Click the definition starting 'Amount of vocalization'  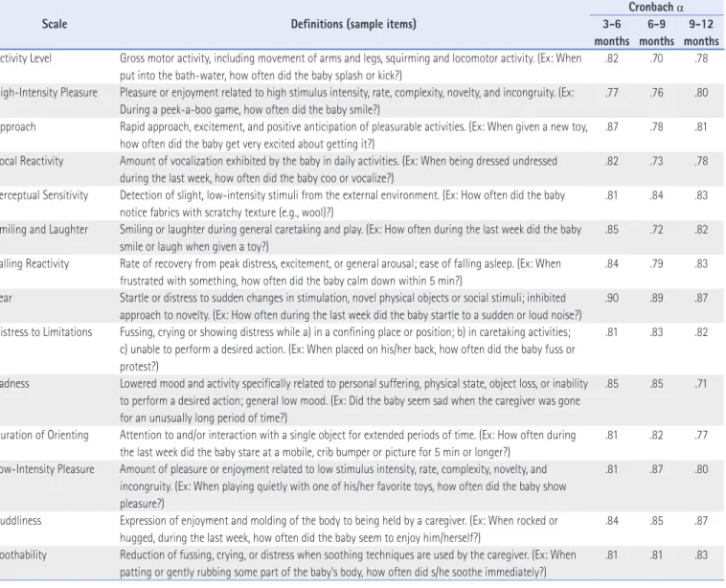pos(338,170)
